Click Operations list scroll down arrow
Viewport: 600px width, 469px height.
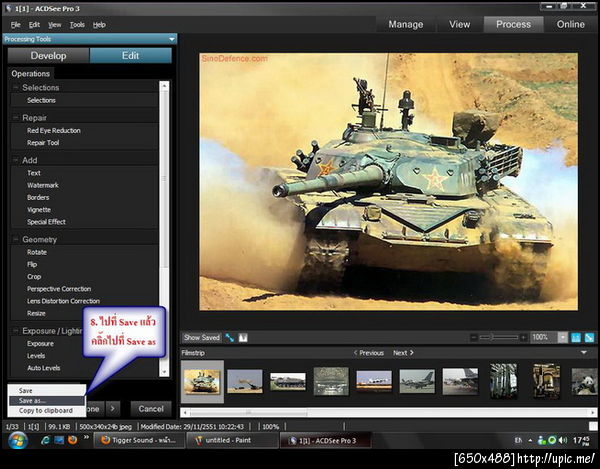[x=164, y=372]
